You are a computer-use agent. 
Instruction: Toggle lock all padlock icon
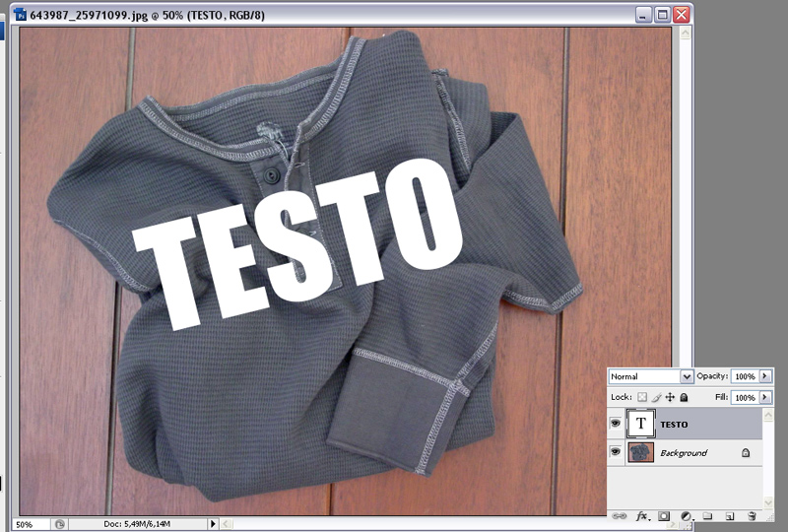(684, 397)
